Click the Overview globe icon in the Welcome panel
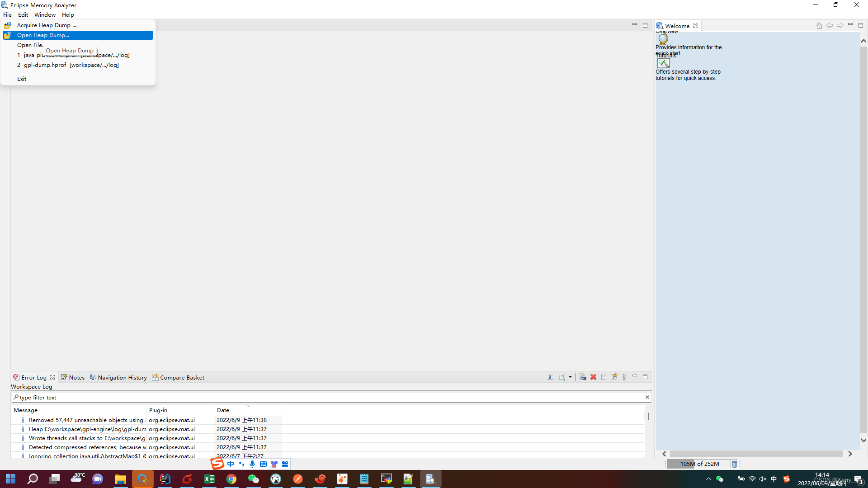 click(x=663, y=39)
